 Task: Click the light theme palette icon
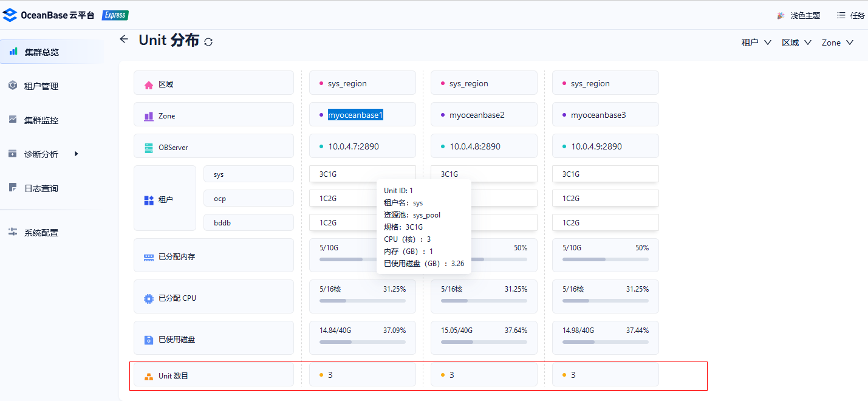click(781, 16)
